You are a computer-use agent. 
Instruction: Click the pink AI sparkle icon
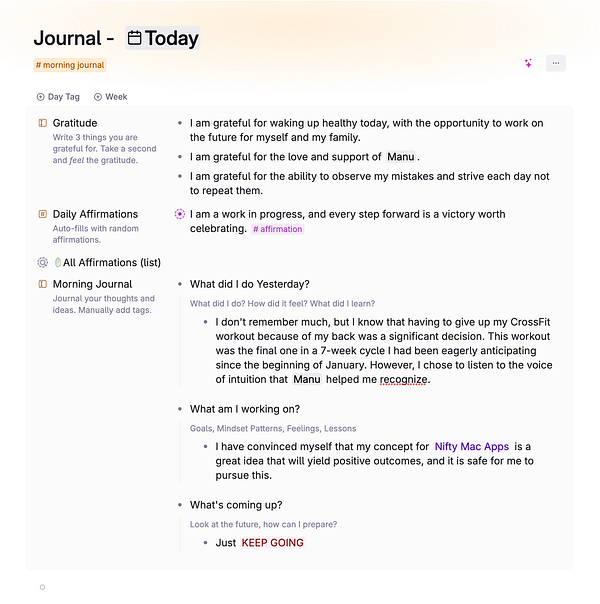[x=528, y=63]
